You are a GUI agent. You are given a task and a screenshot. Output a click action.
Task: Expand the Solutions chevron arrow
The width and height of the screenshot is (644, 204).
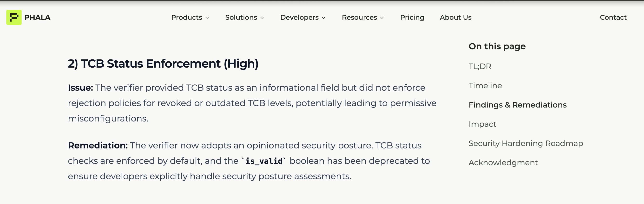[262, 18]
